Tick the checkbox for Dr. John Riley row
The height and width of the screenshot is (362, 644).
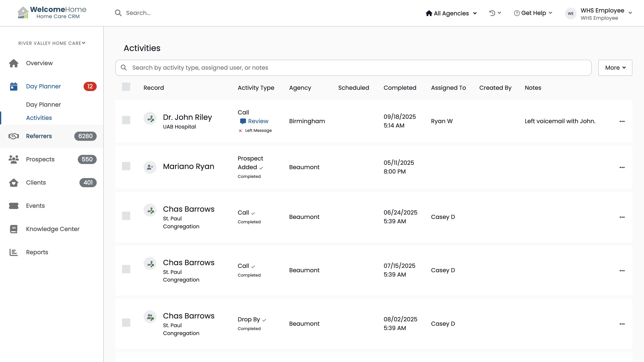pyautogui.click(x=126, y=120)
